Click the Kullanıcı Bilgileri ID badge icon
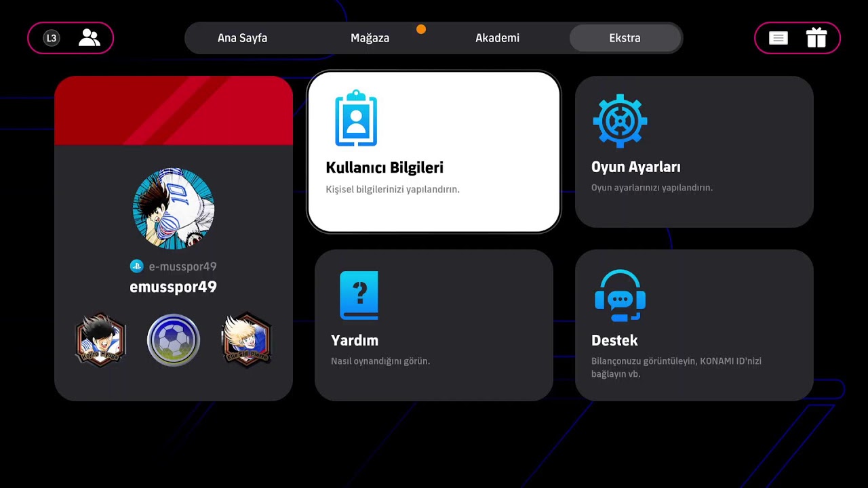The image size is (868, 488). (356, 118)
